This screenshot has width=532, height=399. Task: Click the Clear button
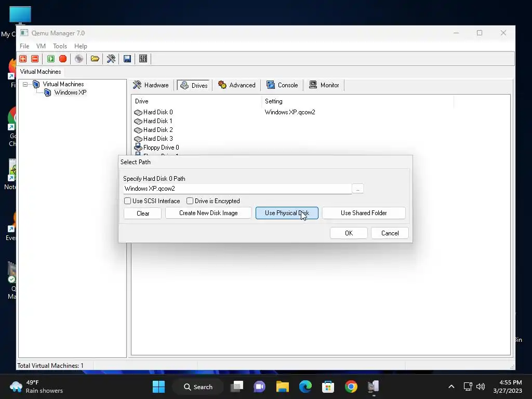point(143,214)
